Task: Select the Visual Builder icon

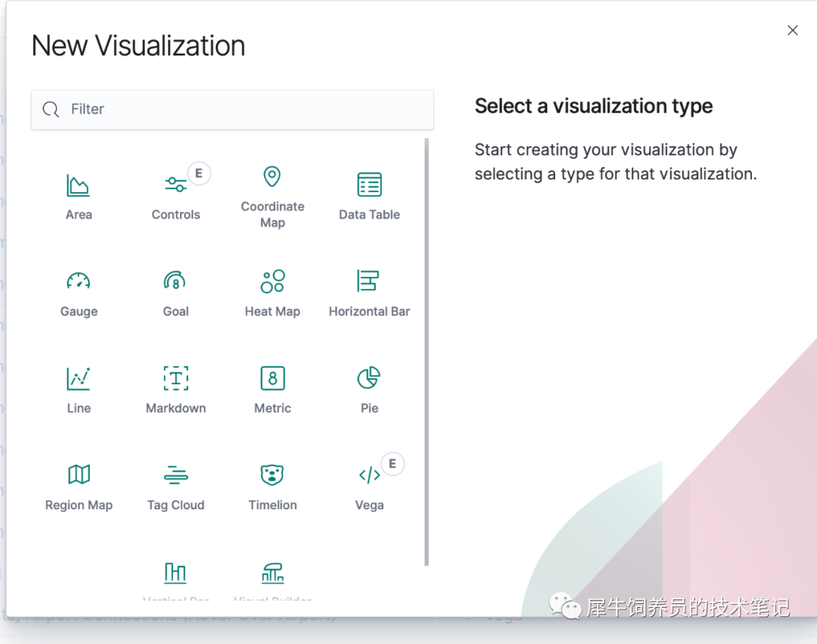Action: click(272, 573)
